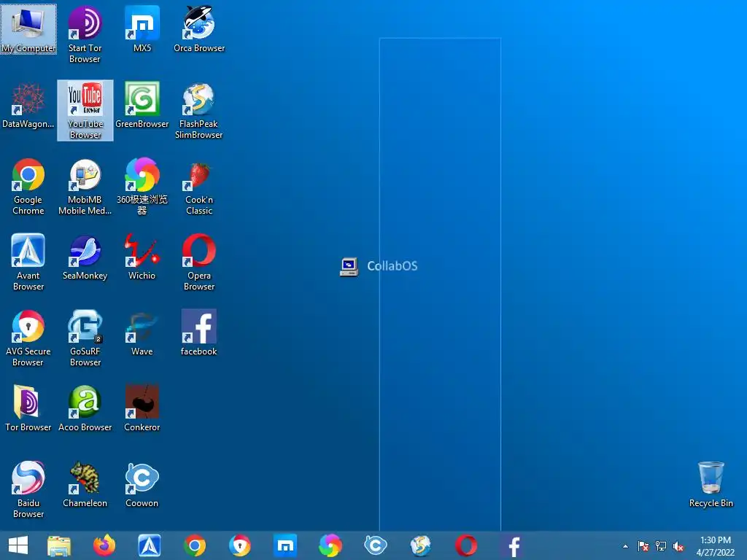Launch Opera from the taskbar
This screenshot has height=560, width=747.
pyautogui.click(x=466, y=545)
